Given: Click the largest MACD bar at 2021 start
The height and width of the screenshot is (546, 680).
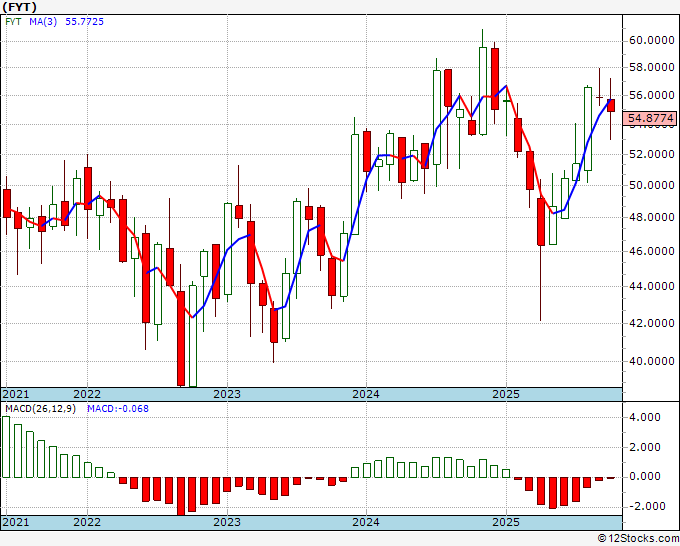Looking at the screenshot, I should click(x=6, y=447).
